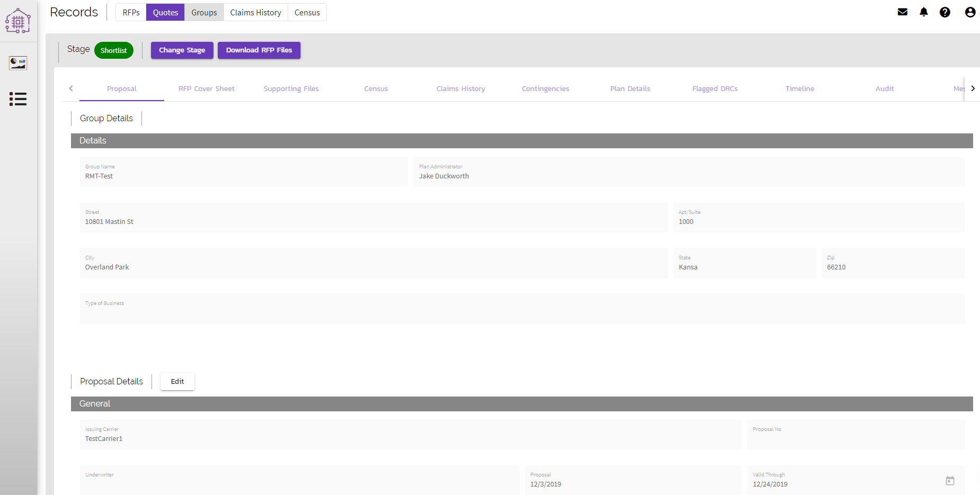The height and width of the screenshot is (495, 980).
Task: Click the General section header
Action: coord(522,404)
